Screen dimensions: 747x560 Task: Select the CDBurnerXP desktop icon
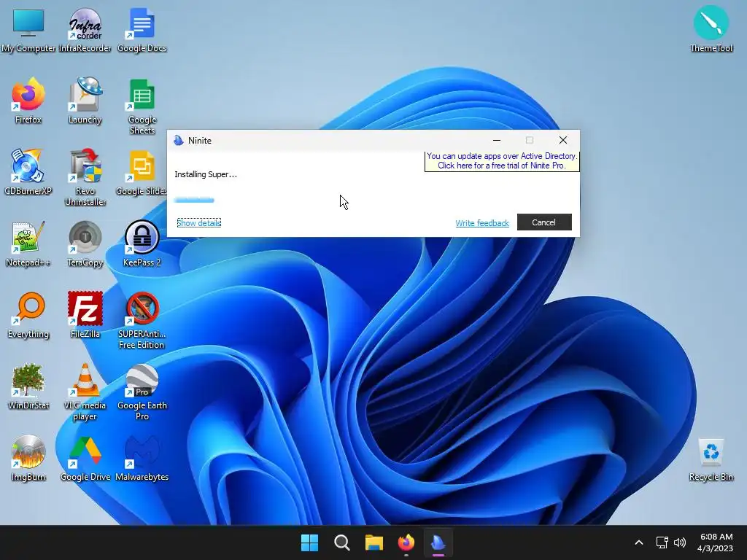pos(28,172)
